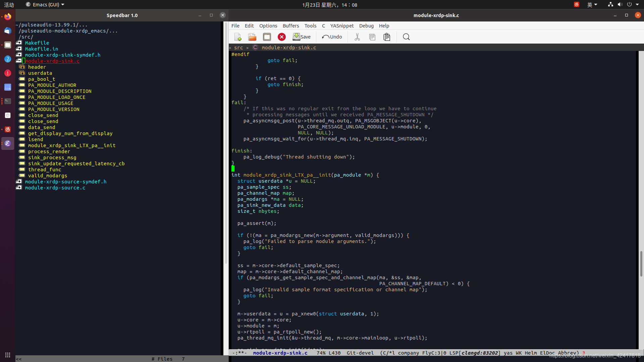
Task: Click the Dired directory toolbar icon
Action: click(267, 37)
